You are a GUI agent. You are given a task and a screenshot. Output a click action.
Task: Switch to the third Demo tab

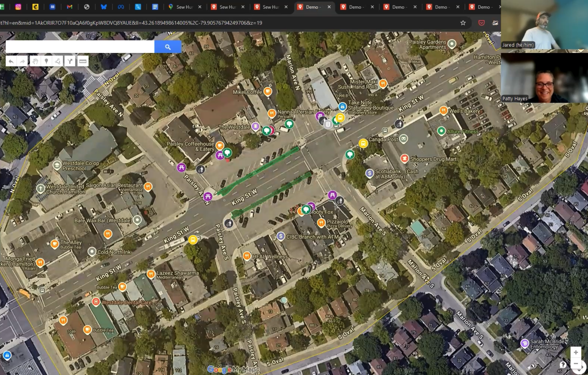tap(400, 7)
